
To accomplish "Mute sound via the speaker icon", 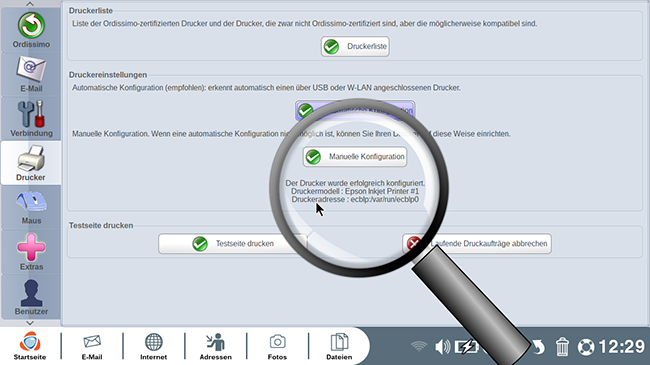I will (442, 346).
